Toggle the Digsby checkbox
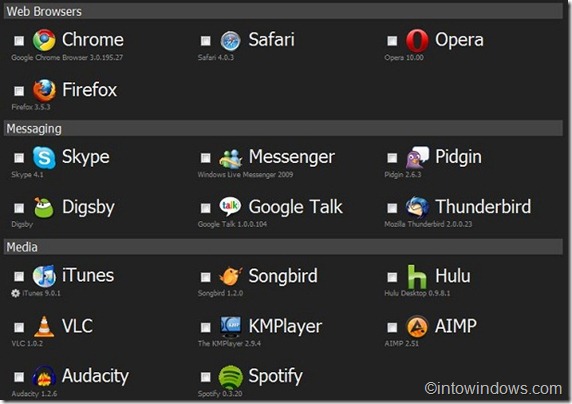The height and width of the screenshot is (404, 572). click(19, 208)
